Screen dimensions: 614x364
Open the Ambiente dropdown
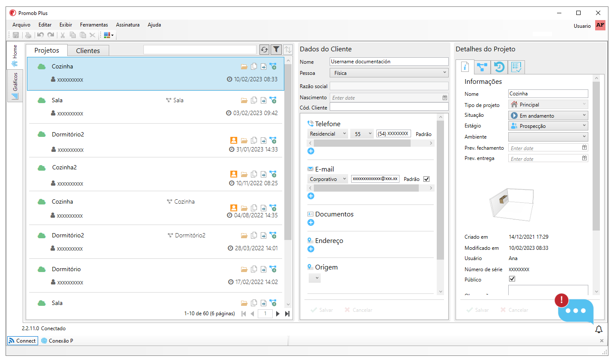coord(548,136)
